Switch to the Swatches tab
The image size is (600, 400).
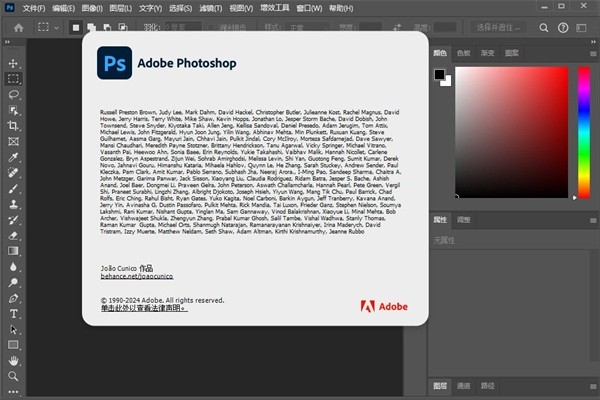(463, 53)
